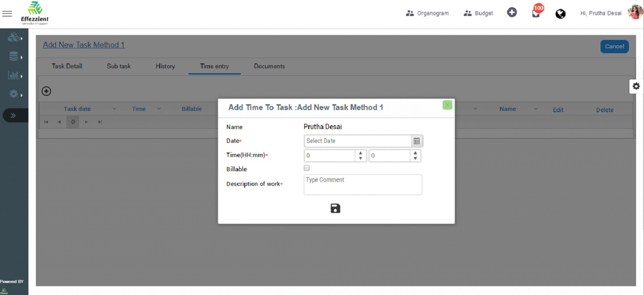Open the Time column dropdown arrow
644x295 pixels.
[159, 109]
